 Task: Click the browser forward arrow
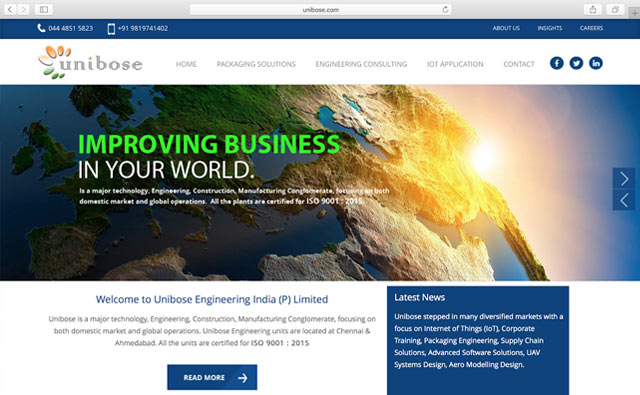point(23,9)
